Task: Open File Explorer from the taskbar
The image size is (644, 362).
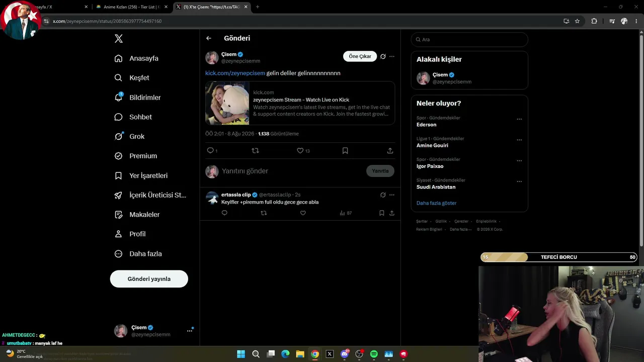Action: click(x=300, y=354)
